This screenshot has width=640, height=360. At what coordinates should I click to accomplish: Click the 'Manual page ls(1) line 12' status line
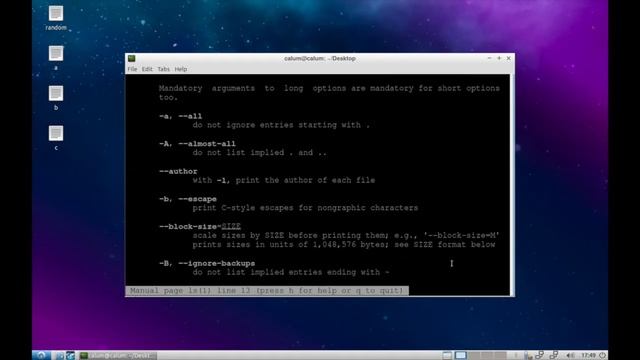pos(267,290)
